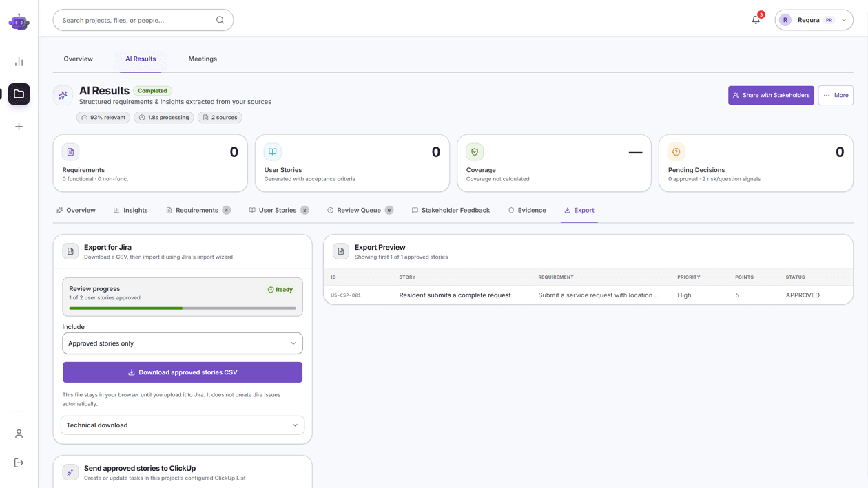
Task: Click the R avatar in account menu
Action: tap(785, 20)
